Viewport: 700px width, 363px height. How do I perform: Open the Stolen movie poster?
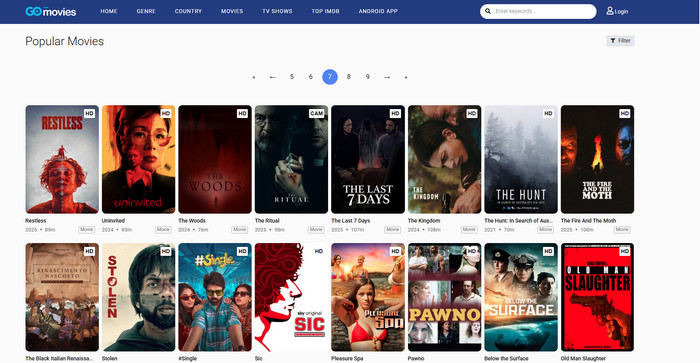[x=138, y=297]
